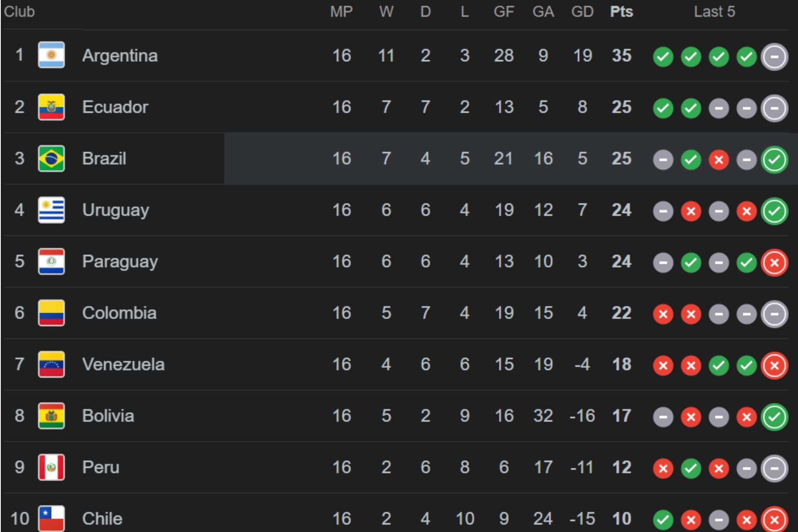Open the Argentina team name link
Screen dimensions: 798x532
120,56
